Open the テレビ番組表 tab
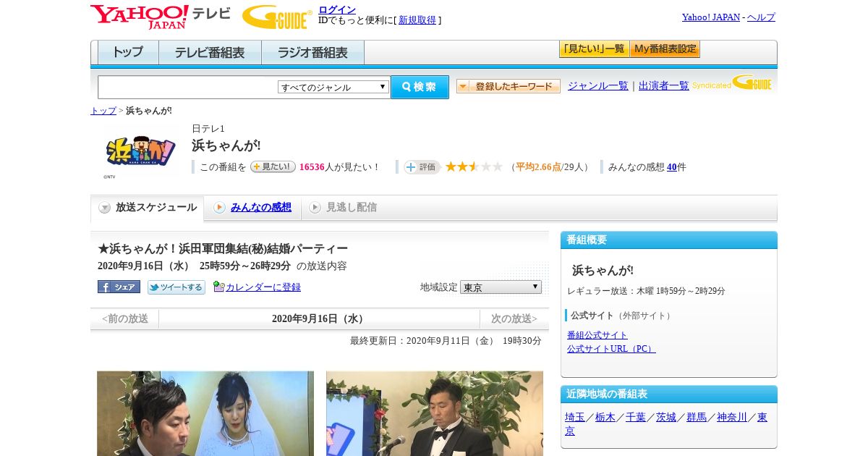Screen dimensions: 868x456 tap(210, 52)
